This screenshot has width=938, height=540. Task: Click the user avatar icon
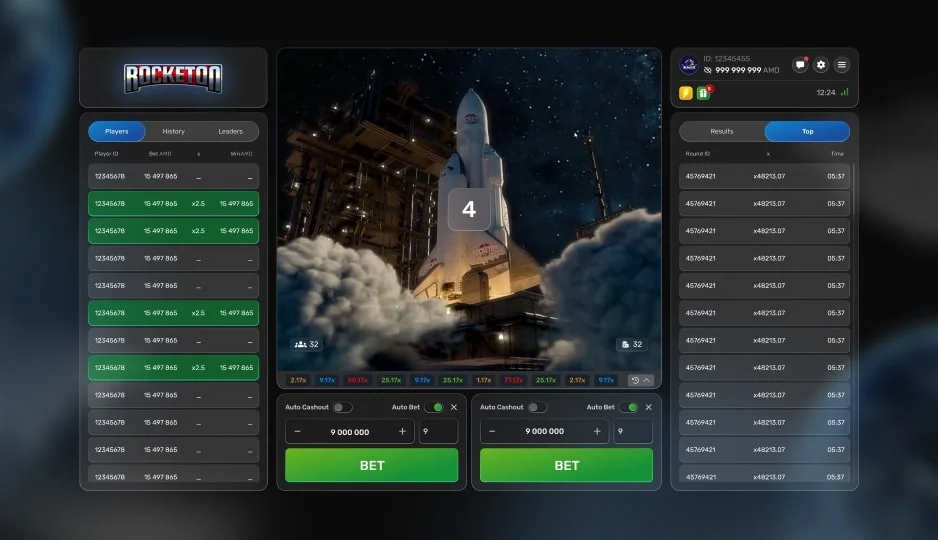(x=689, y=65)
